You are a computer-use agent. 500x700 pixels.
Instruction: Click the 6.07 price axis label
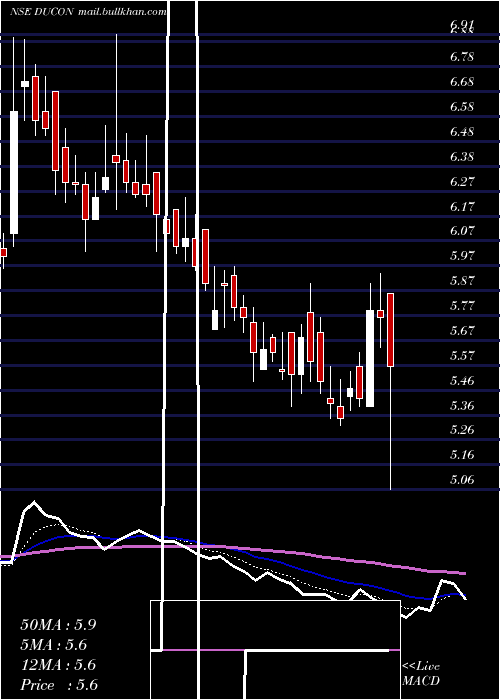click(462, 231)
